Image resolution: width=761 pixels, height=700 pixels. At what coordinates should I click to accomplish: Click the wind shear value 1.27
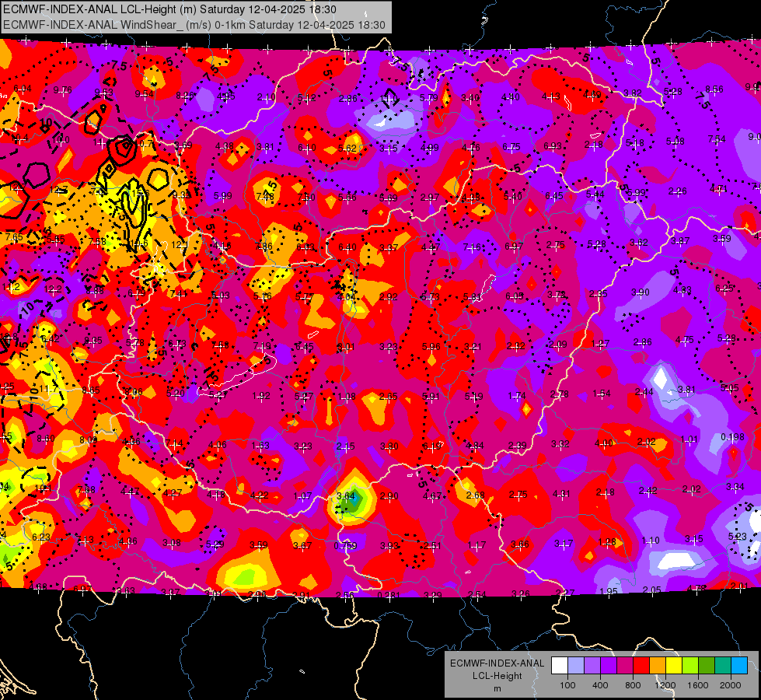(x=600, y=344)
